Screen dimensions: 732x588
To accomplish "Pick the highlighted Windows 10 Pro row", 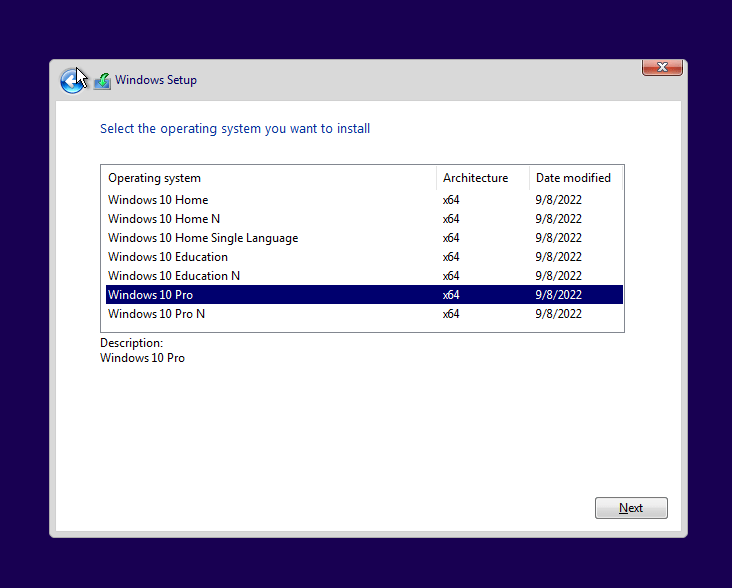I will pyautogui.click(x=364, y=294).
